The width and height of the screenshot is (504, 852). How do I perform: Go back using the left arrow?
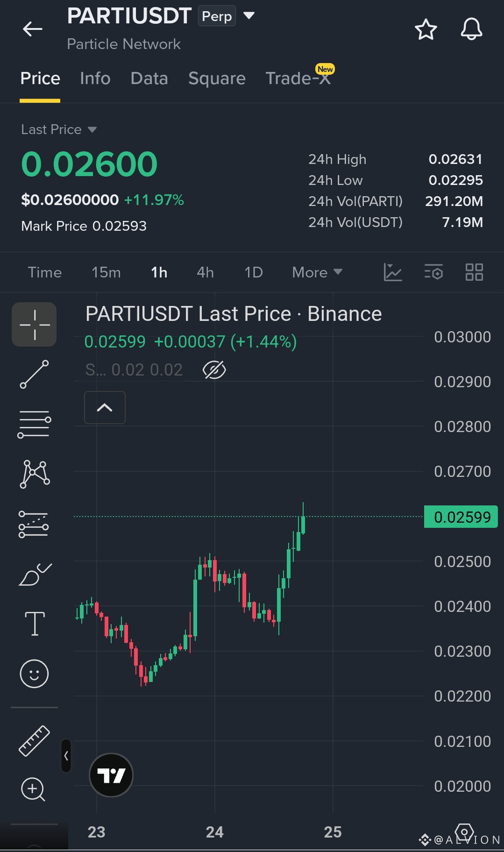point(33,29)
